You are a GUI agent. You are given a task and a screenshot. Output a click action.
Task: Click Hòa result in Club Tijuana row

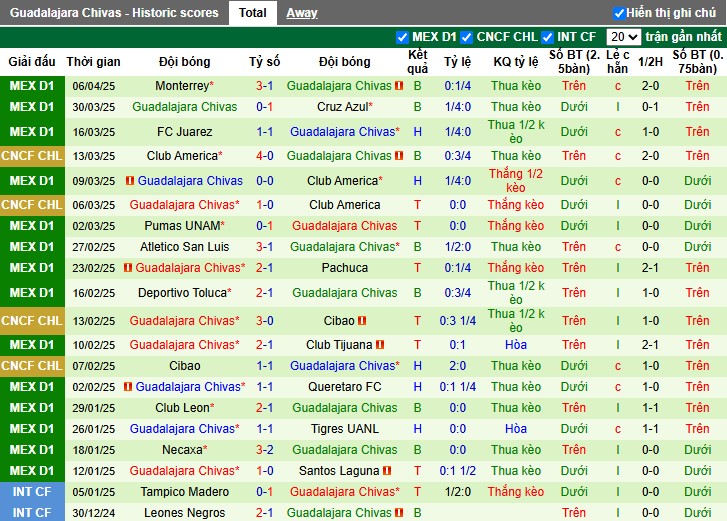(x=516, y=345)
